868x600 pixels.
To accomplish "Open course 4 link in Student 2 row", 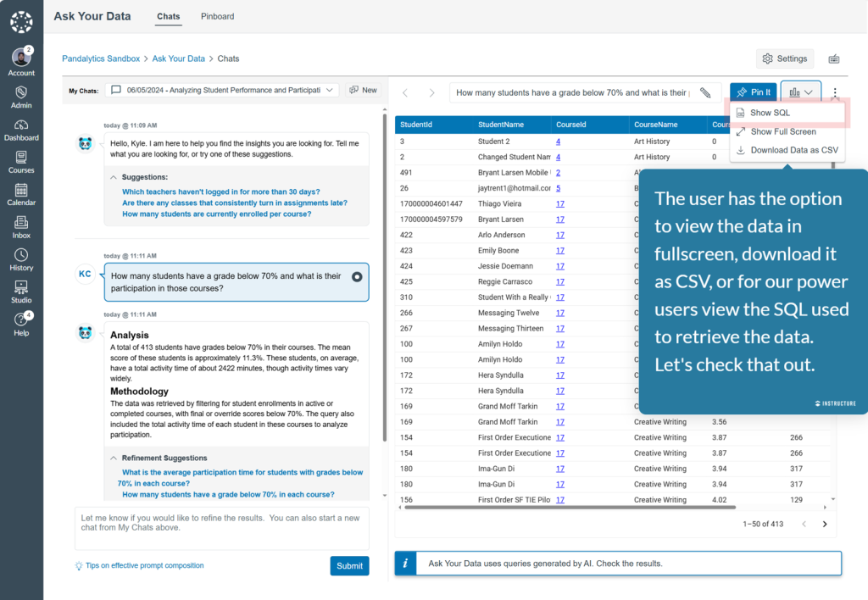I will tap(558, 142).
